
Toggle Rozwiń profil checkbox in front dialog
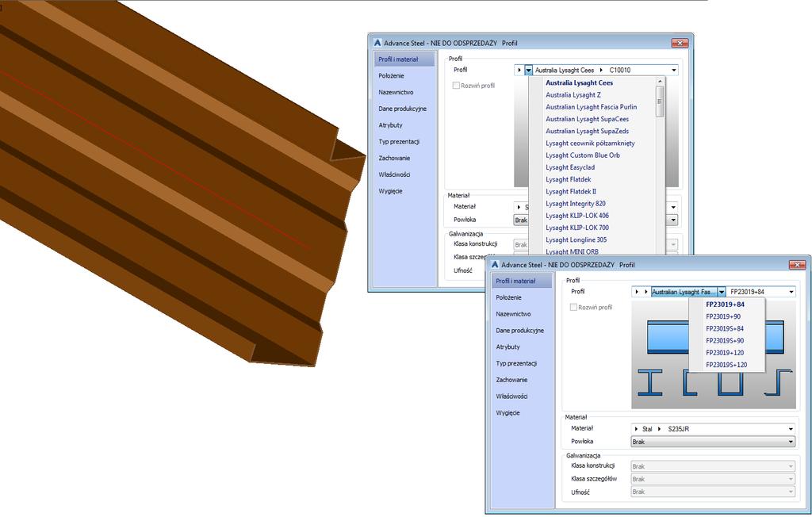[573, 307]
